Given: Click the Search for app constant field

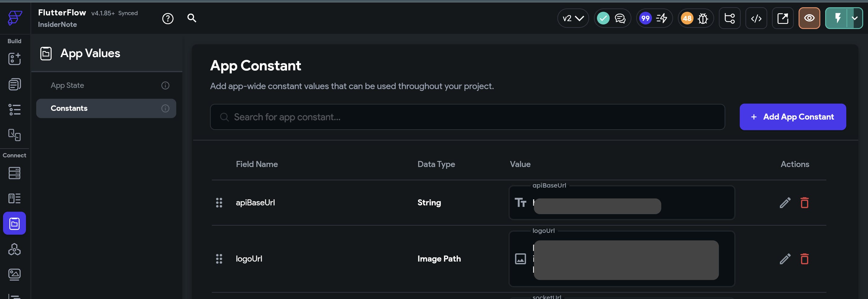Looking at the screenshot, I should tap(467, 117).
